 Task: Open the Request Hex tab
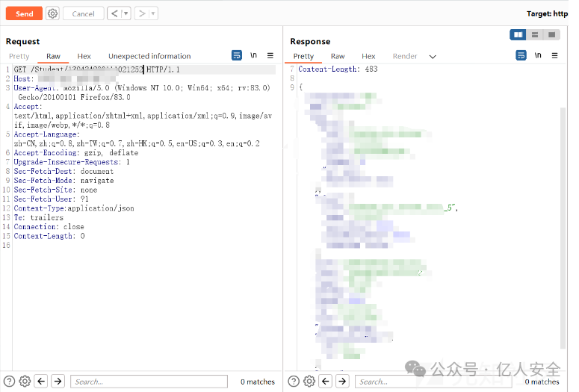(x=84, y=56)
